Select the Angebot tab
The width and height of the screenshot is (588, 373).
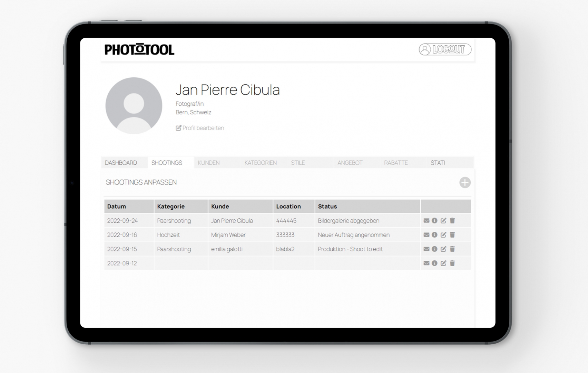(350, 163)
